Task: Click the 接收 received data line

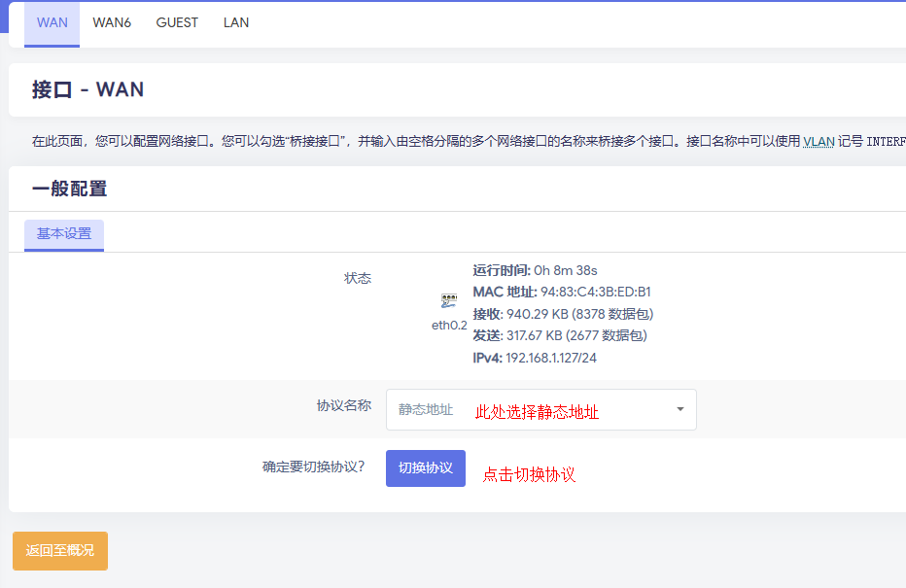Action: pyautogui.click(x=563, y=314)
